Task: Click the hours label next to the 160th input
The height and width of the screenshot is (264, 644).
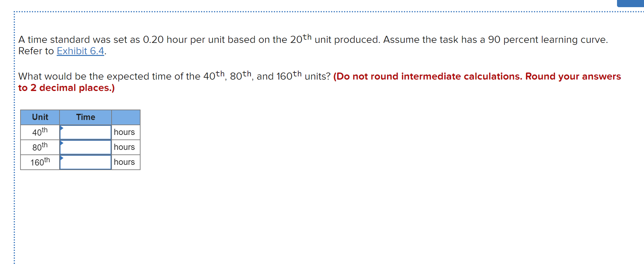Action: [124, 162]
